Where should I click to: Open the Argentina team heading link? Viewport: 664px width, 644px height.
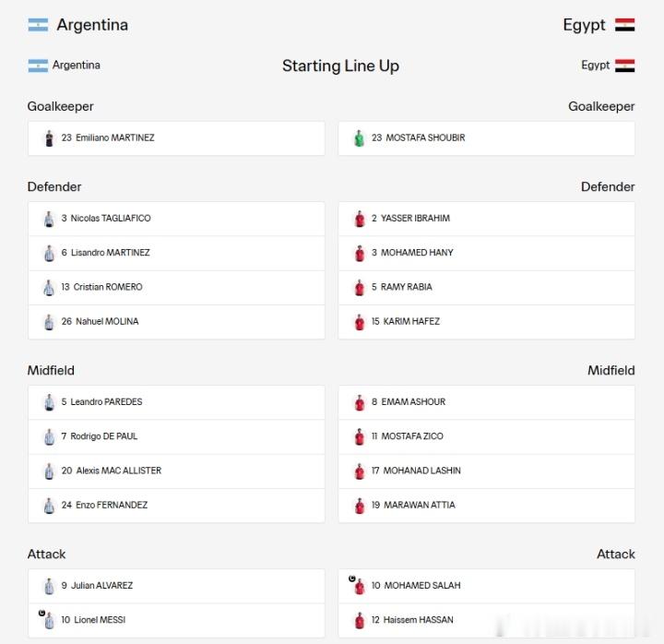tap(92, 25)
